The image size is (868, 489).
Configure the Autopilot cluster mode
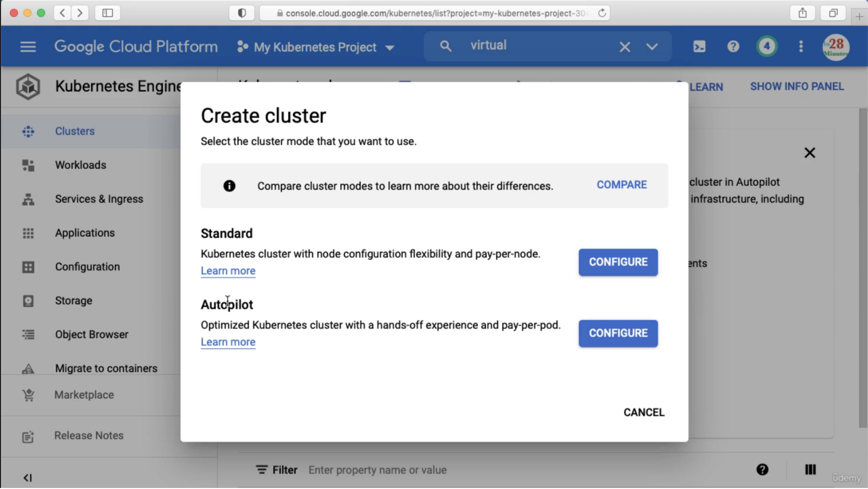click(x=618, y=333)
